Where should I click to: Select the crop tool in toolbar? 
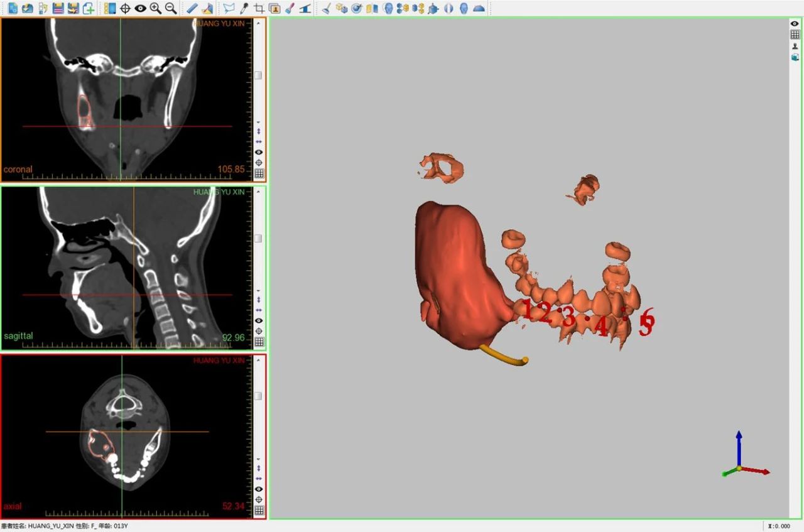[259, 8]
